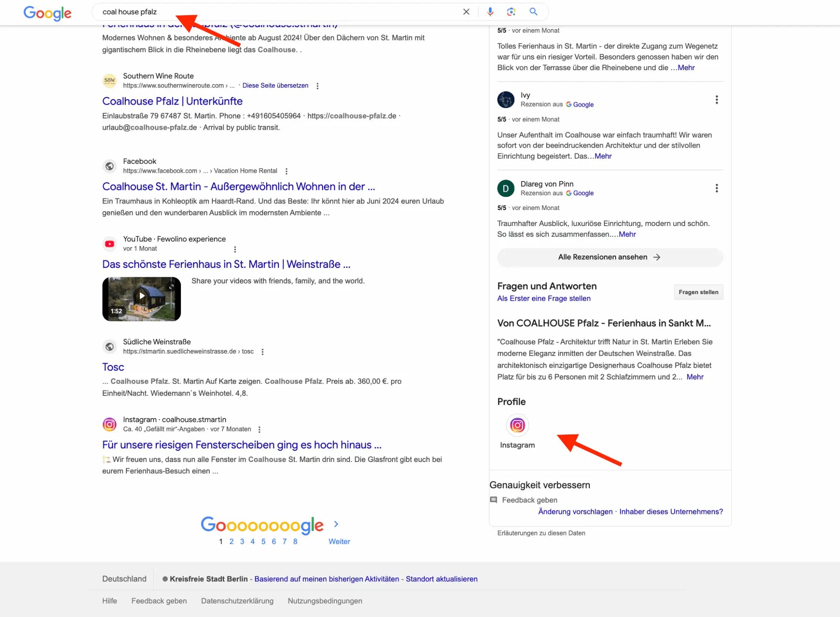Viewport: 840px width, 617px height.
Task: Expand the Coalhouse Pfalz description with Mehr
Action: tap(695, 377)
